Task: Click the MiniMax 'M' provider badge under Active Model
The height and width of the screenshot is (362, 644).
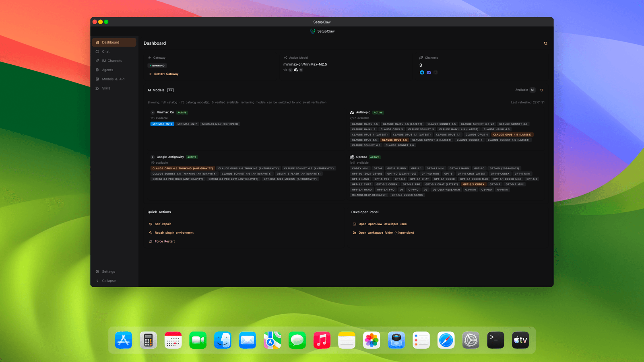Action: click(x=290, y=70)
